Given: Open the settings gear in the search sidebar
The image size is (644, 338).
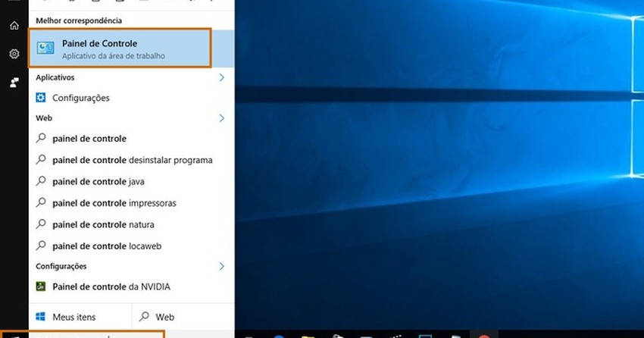Looking at the screenshot, I should 14,54.
